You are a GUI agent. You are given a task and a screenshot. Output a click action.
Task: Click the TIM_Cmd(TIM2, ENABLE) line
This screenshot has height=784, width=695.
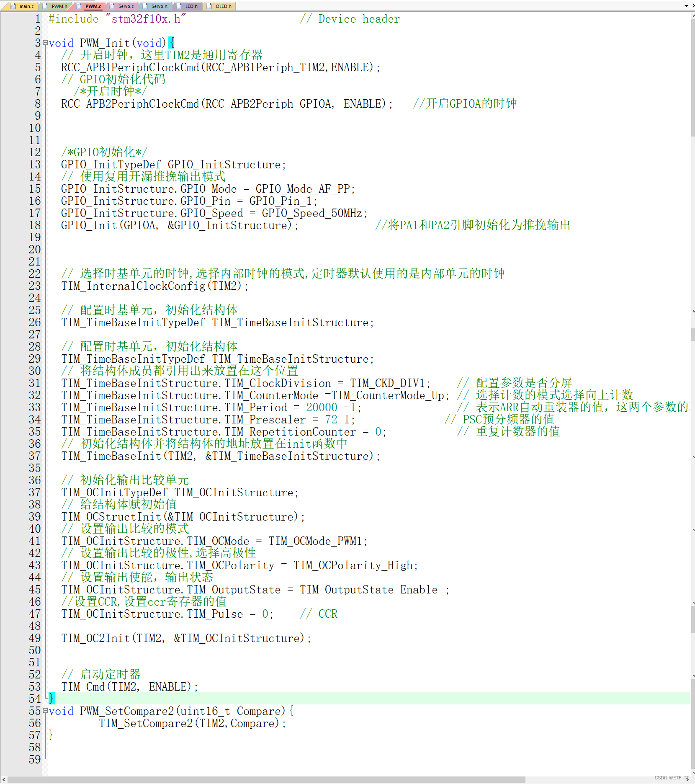point(130,687)
